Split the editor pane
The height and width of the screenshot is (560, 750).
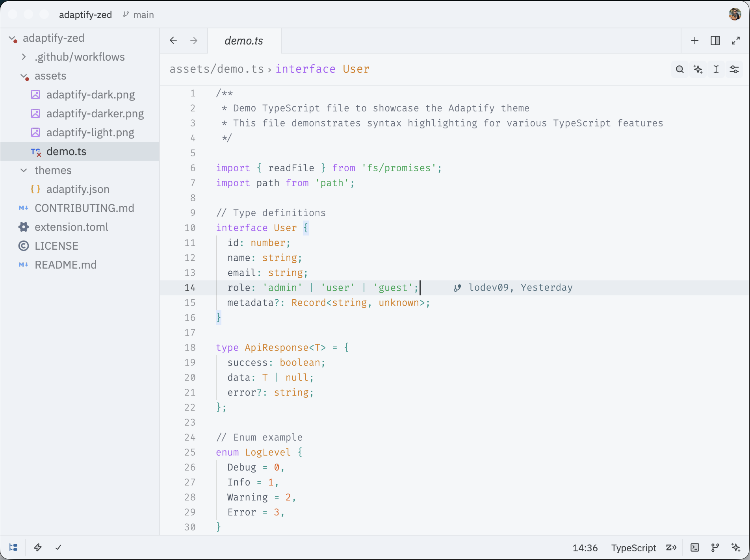click(715, 41)
